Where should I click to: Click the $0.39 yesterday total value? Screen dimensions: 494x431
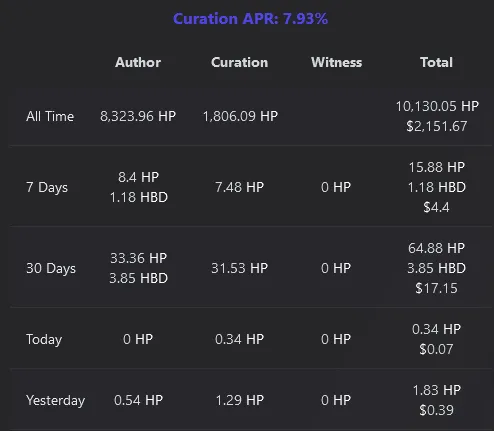436,410
